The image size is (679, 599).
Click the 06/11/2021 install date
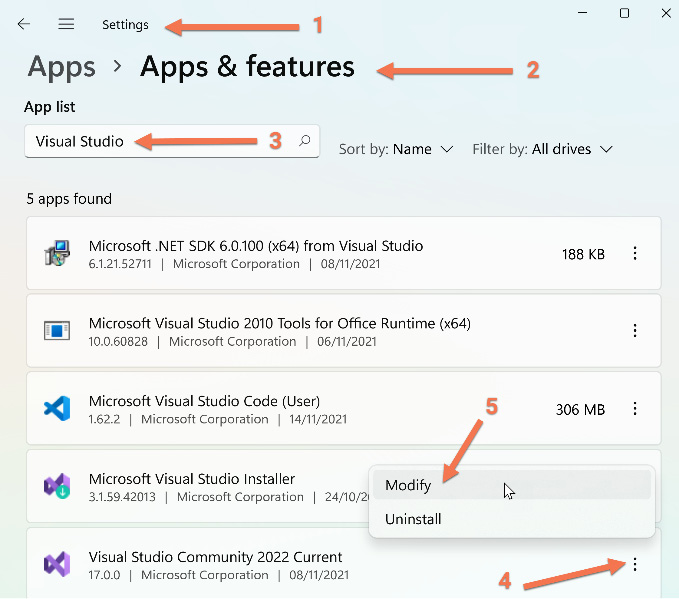coord(346,342)
